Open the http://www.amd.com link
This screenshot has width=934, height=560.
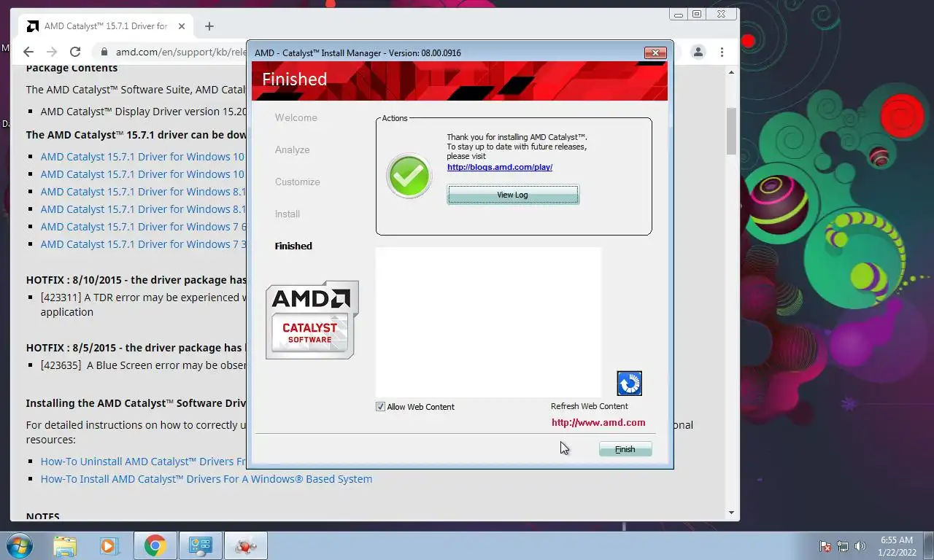[x=598, y=422]
